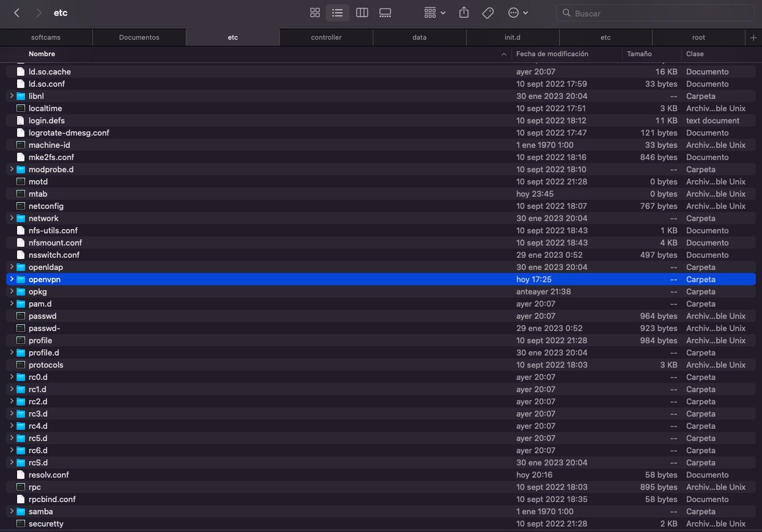The image size is (762, 532).
Task: Open the group-by options dropdown
Action: pyautogui.click(x=434, y=13)
